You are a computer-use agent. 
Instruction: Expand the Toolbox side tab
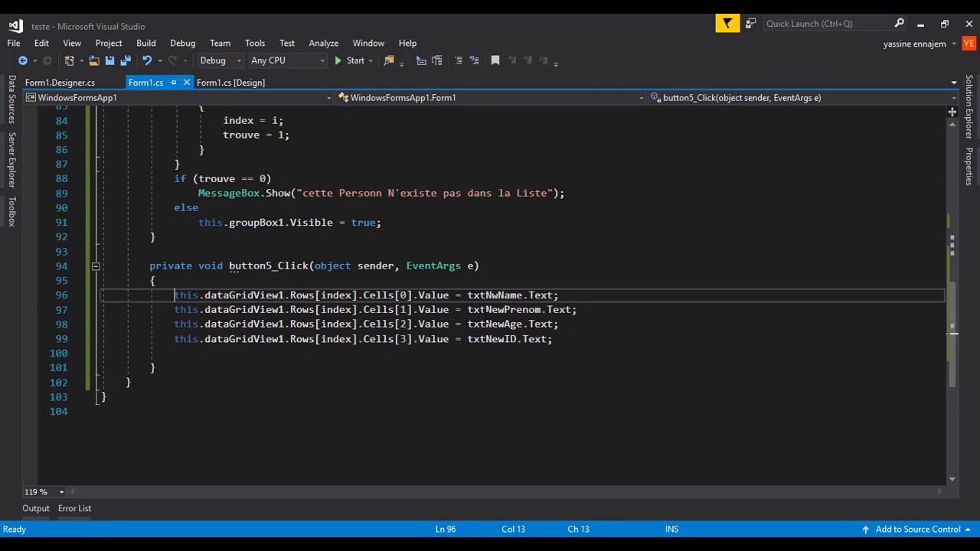[11, 211]
